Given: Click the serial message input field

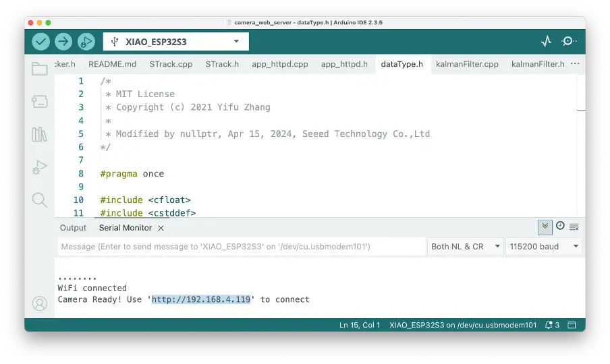Looking at the screenshot, I should [x=242, y=247].
